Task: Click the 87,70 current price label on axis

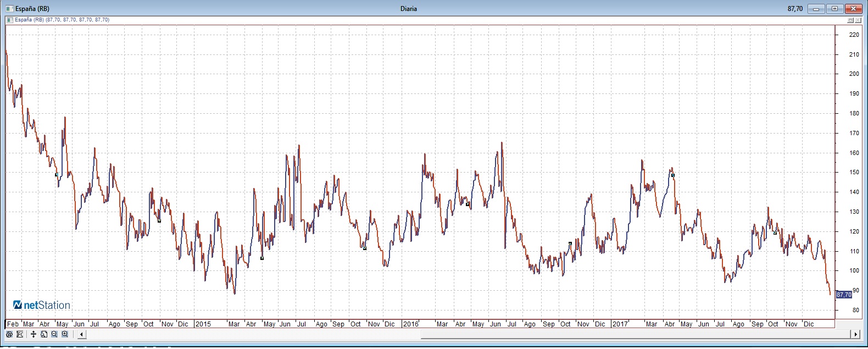Action: (843, 295)
